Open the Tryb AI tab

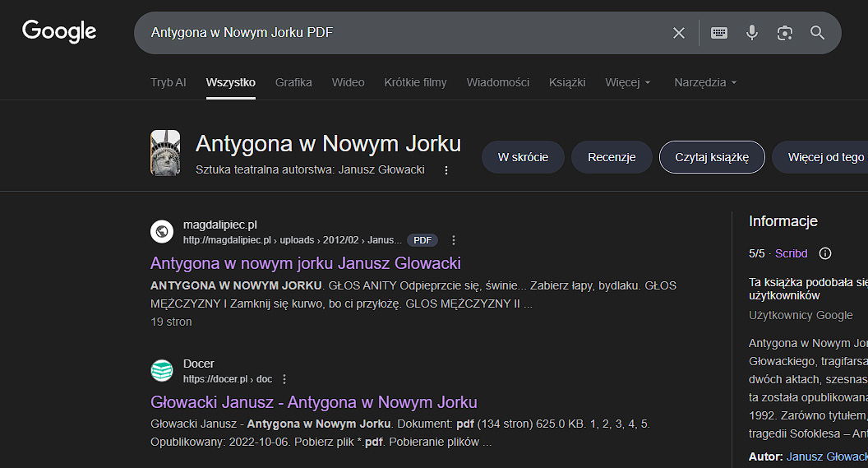pos(168,82)
